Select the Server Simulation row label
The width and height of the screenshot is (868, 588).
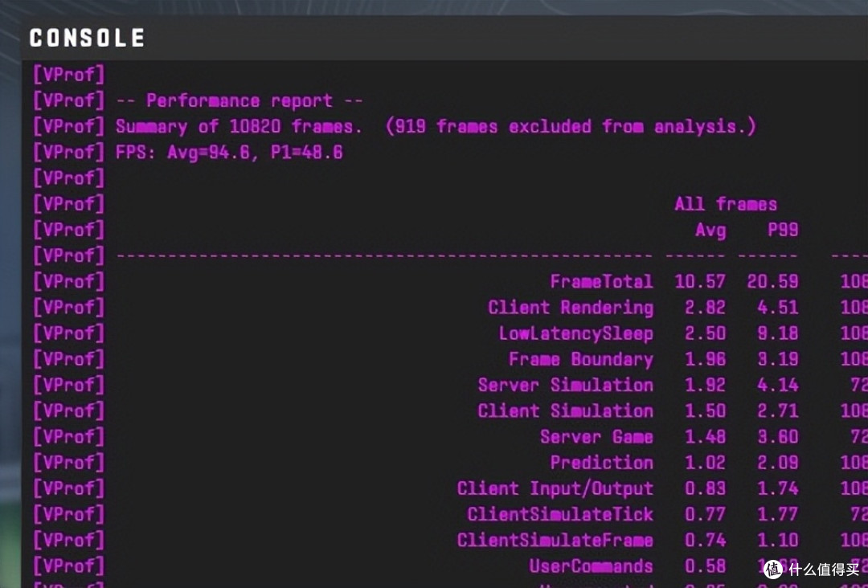point(565,385)
